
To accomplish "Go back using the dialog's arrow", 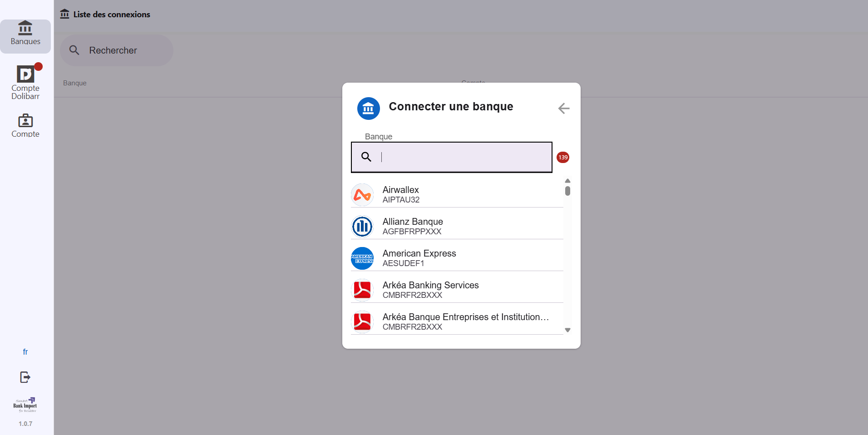I will (563, 108).
